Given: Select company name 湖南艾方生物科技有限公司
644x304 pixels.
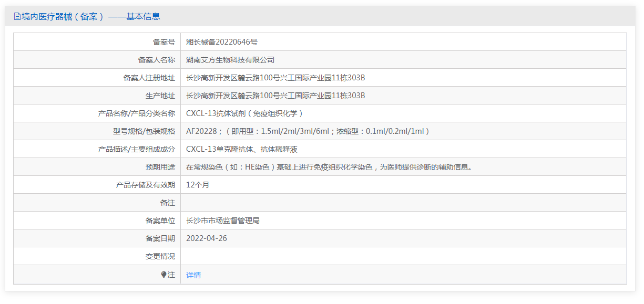Looking at the screenshot, I should [230, 60].
